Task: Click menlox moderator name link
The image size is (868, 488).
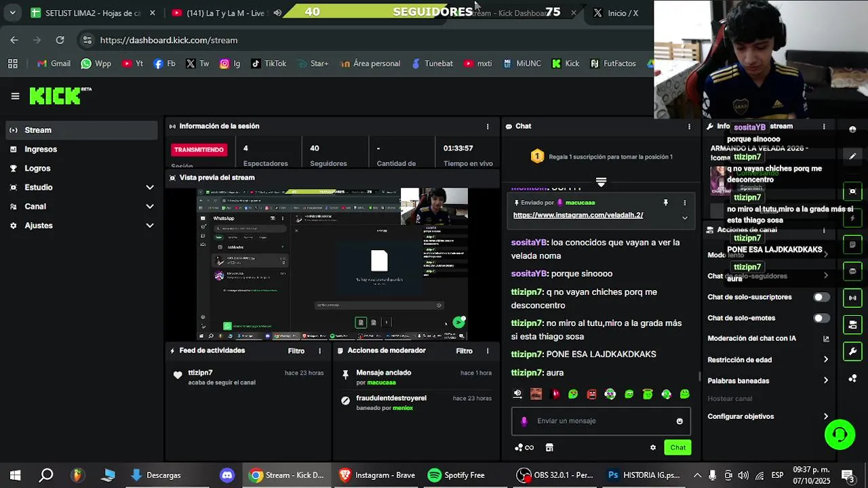Action: click(x=403, y=408)
